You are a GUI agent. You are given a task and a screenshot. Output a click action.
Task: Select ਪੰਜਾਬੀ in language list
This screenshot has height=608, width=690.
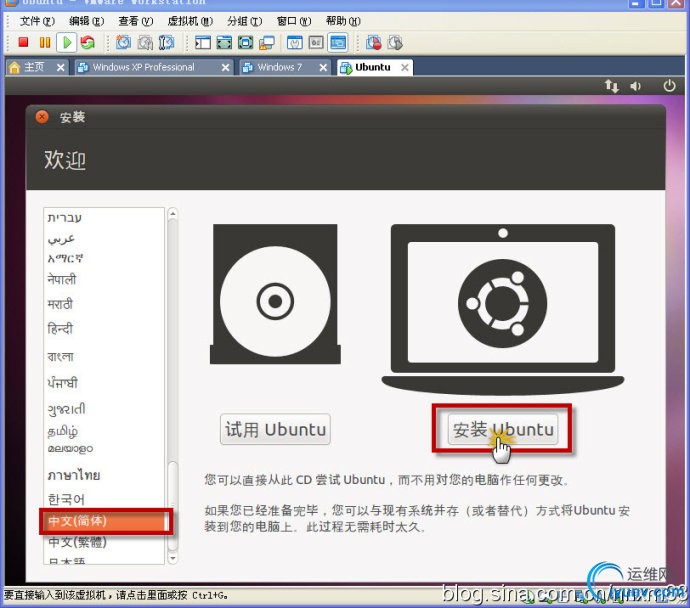tap(104, 382)
